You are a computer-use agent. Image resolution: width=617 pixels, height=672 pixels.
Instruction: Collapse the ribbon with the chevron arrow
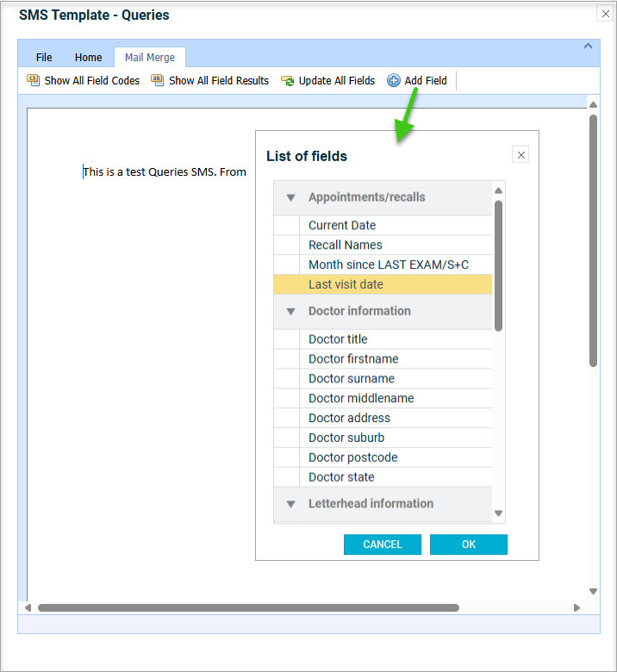click(588, 46)
